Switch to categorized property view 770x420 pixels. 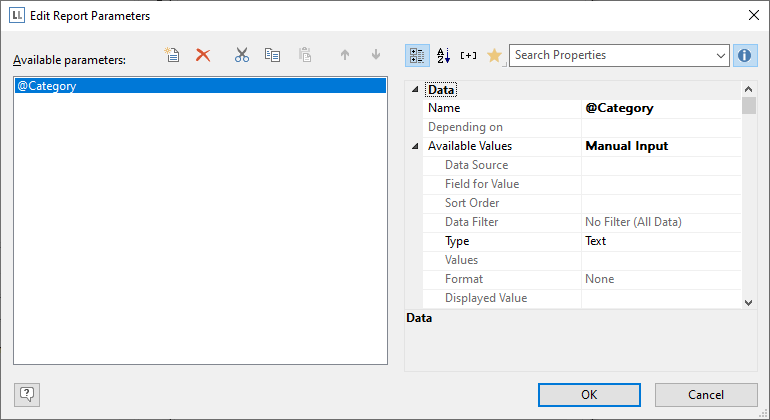(417, 55)
